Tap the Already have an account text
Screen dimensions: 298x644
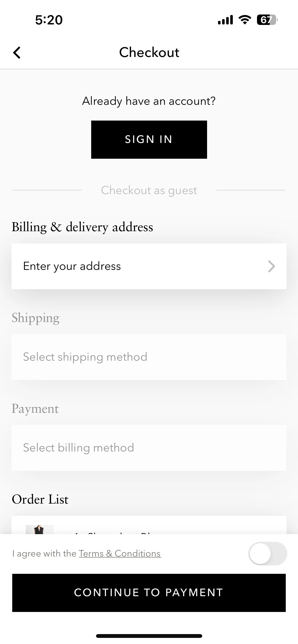(149, 101)
